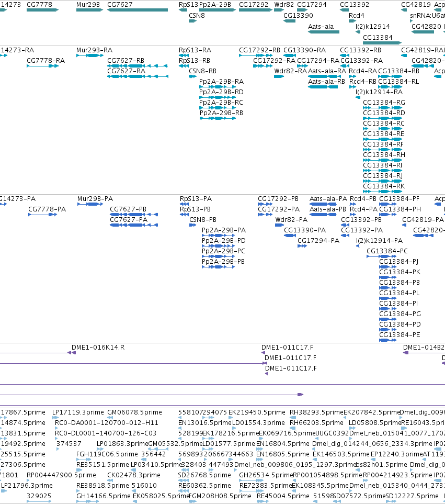Click the CG7778 gene name label
Viewport: 445px width, 504px height.
(39, 5)
